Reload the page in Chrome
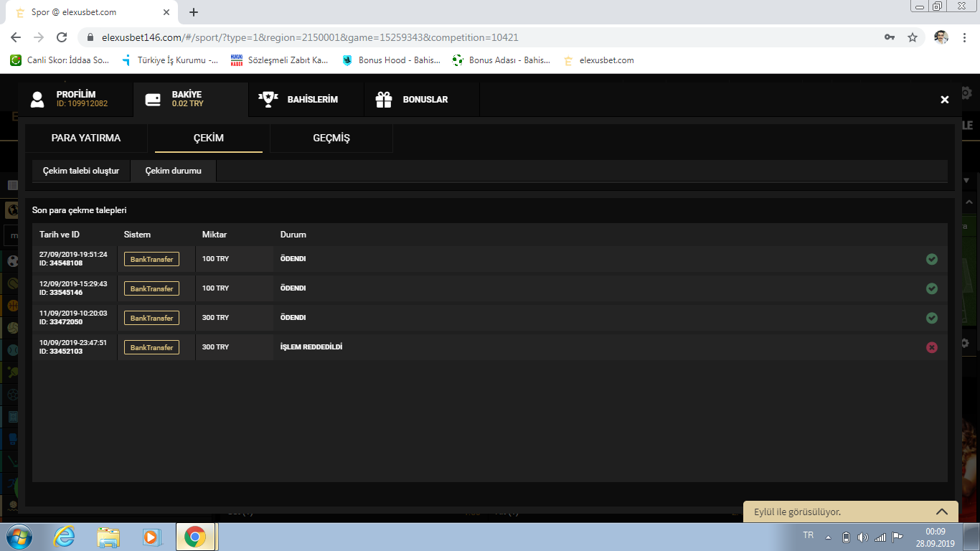The height and width of the screenshot is (551, 980). pyautogui.click(x=62, y=37)
